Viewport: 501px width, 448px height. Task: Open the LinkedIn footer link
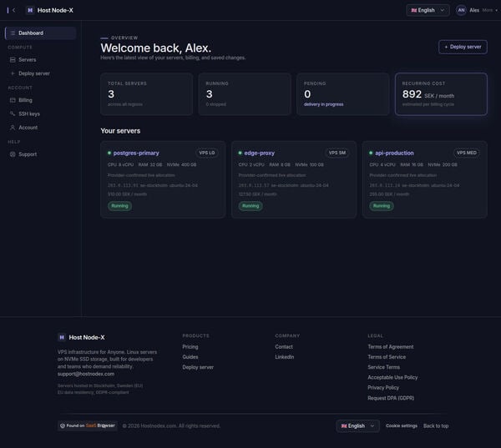[x=285, y=357]
